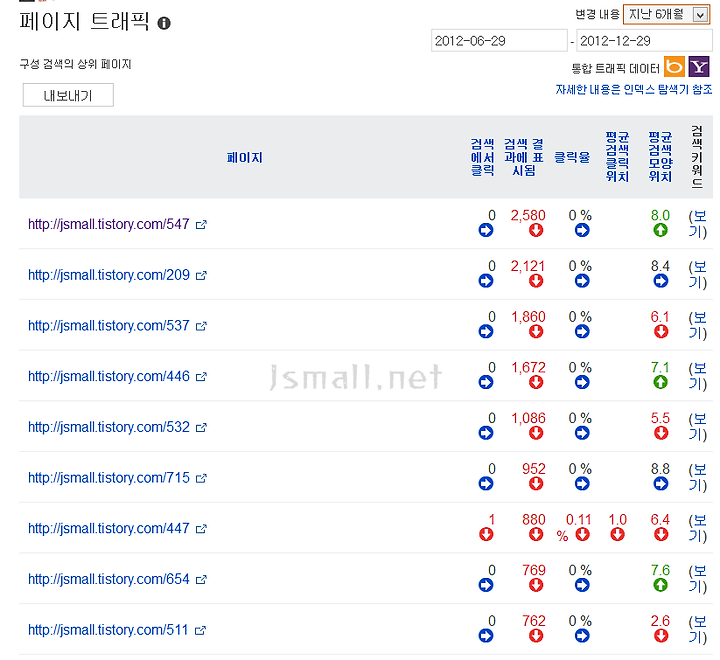The image size is (720, 660).
Task: Click red down arrow under 5.5 position
Action: pyautogui.click(x=661, y=433)
